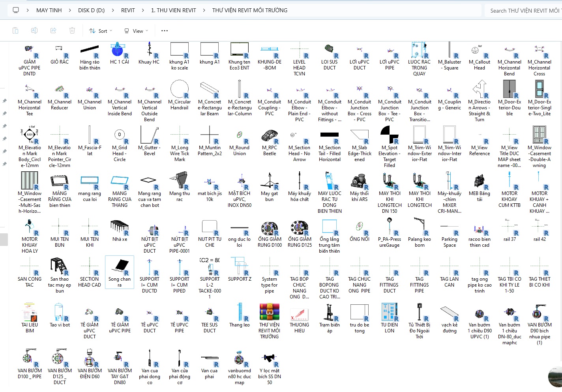The width and height of the screenshot is (562, 392).
Task: Expand the chevron after REVIT in breadcrumb
Action: point(143,10)
